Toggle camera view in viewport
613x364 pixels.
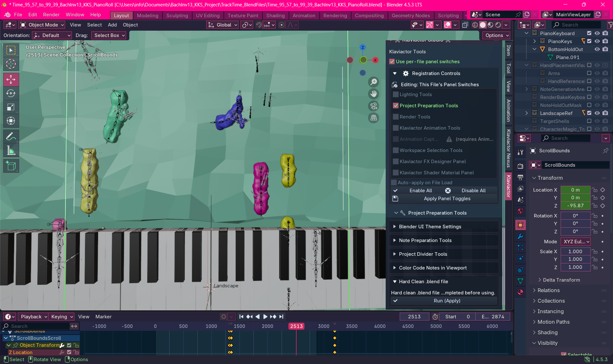click(x=374, y=106)
